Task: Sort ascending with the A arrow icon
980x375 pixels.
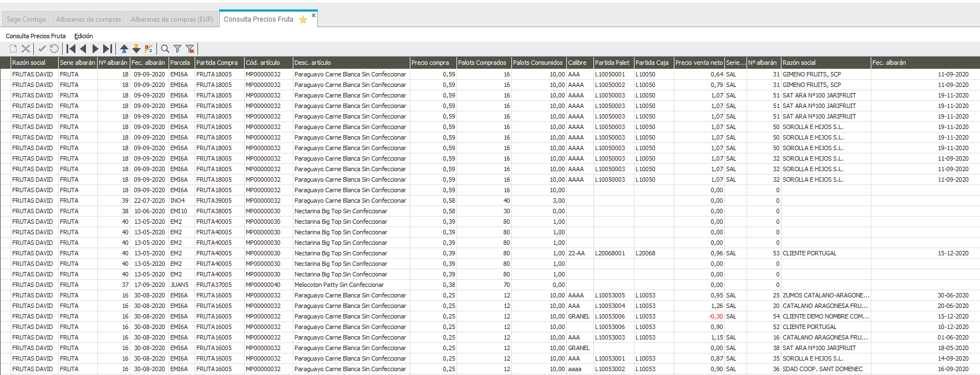Action: pos(124,49)
